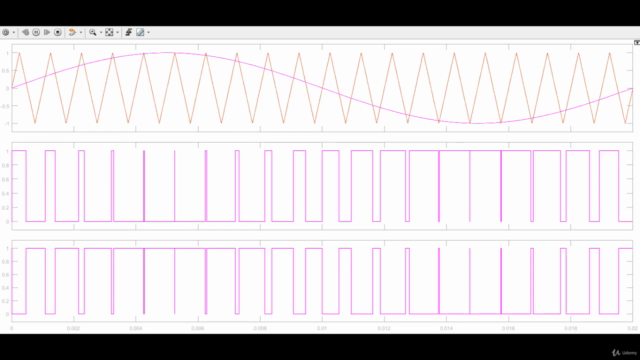Image resolution: width=640 pixels, height=360 pixels.
Task: Step the simulation forward
Action: point(47,32)
